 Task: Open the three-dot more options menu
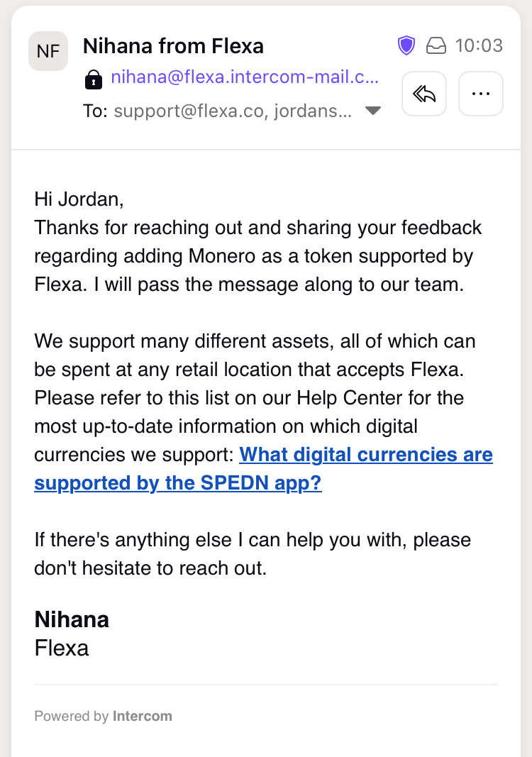coord(481,94)
